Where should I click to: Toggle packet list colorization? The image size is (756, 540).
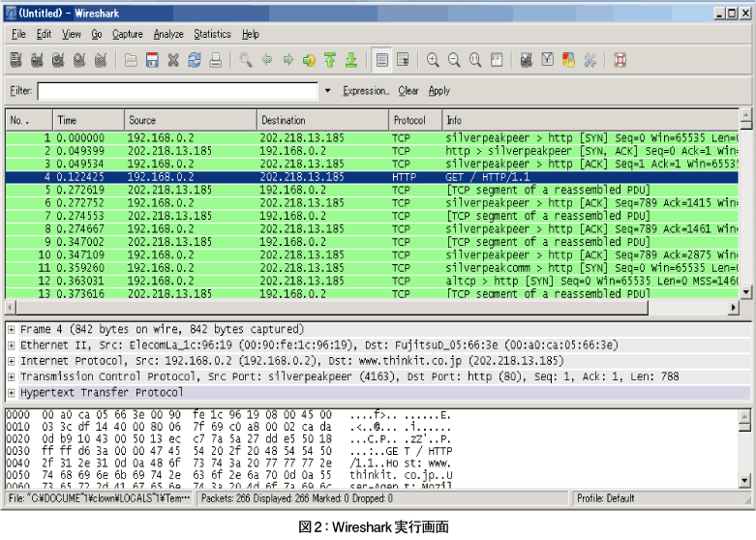381,60
